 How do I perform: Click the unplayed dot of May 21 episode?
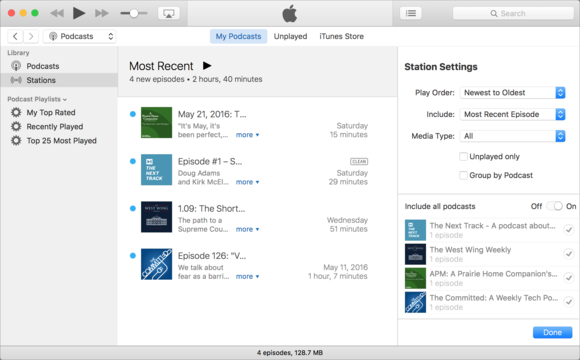pyautogui.click(x=133, y=114)
